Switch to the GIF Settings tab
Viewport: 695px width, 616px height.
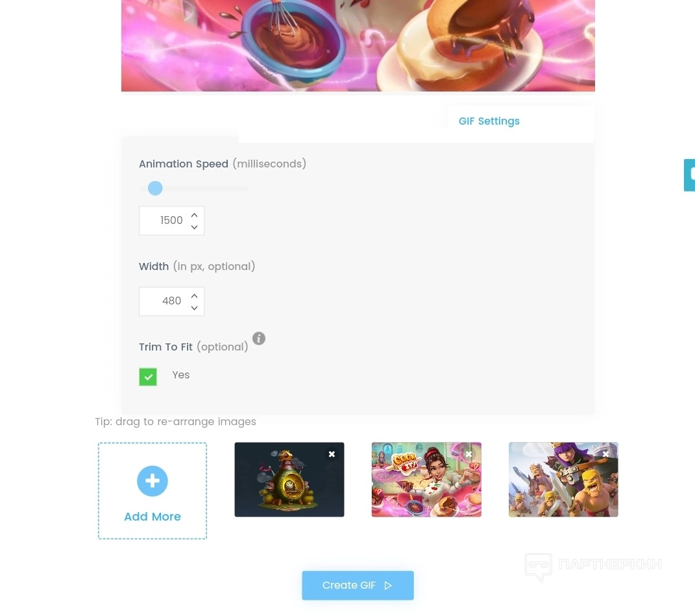[x=489, y=121]
